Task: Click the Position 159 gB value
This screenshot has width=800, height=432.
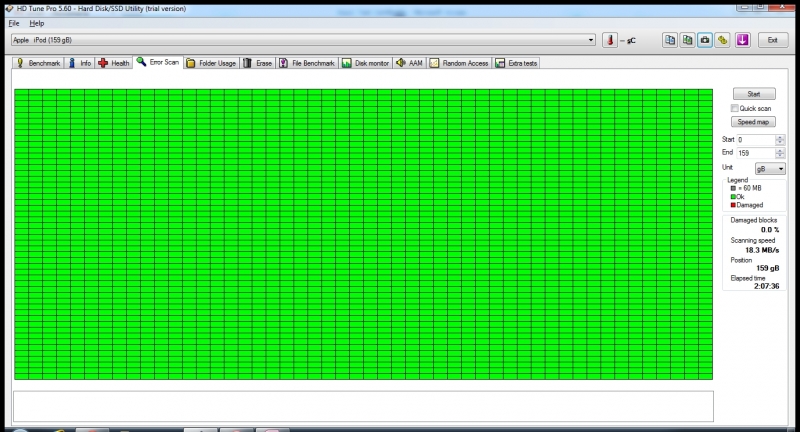Action: click(768, 268)
